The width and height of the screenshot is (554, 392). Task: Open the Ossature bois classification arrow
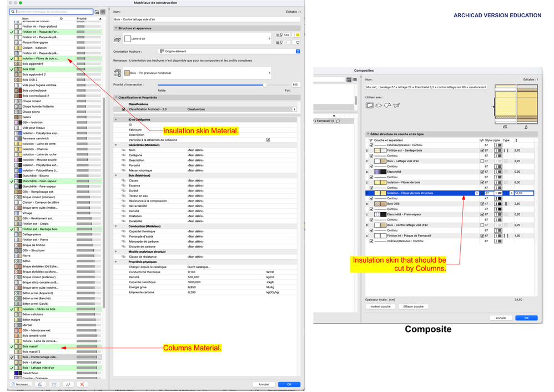pyautogui.click(x=294, y=109)
